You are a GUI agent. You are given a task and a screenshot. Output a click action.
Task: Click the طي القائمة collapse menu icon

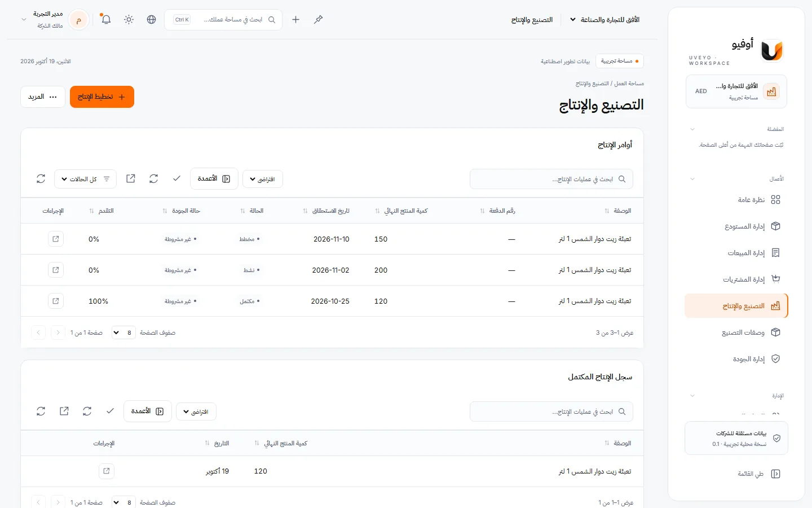pos(775,474)
